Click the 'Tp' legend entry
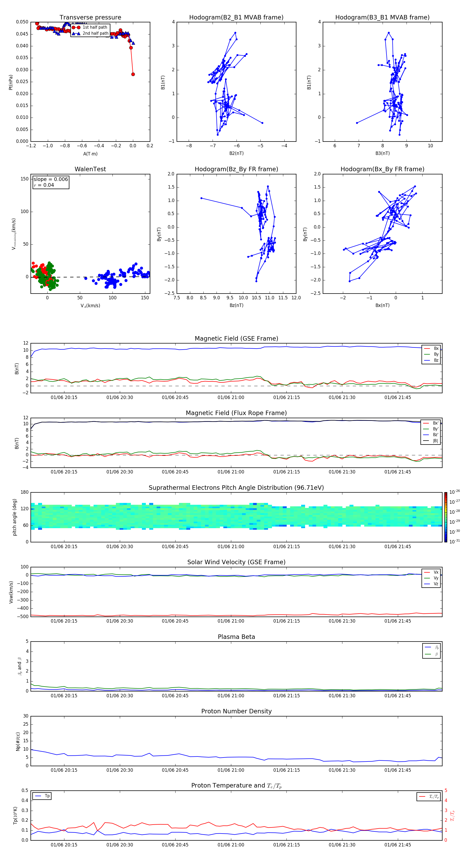 click(42, 796)
